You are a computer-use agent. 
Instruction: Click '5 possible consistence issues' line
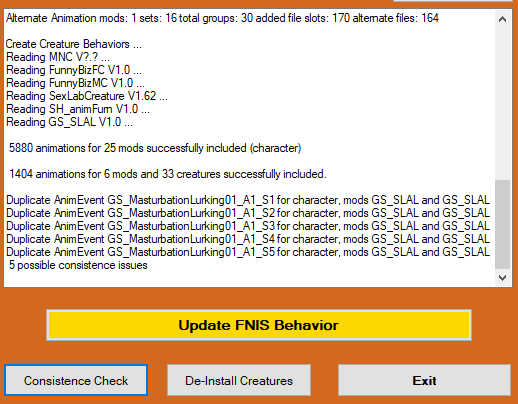click(78, 265)
